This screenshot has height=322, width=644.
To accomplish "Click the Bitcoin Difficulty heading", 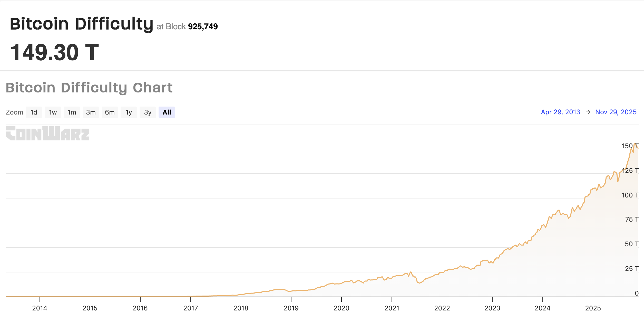I will (82, 24).
